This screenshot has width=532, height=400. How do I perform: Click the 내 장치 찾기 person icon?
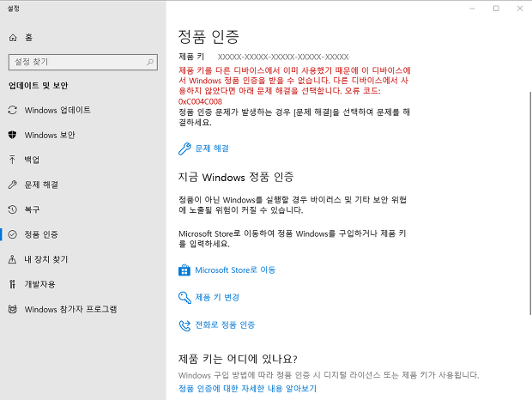(x=13, y=259)
